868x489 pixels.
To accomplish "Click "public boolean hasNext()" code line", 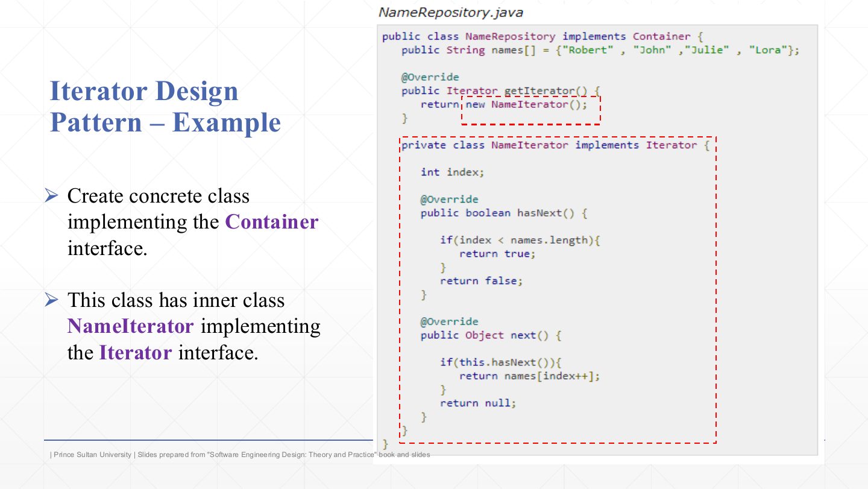I will point(504,213).
